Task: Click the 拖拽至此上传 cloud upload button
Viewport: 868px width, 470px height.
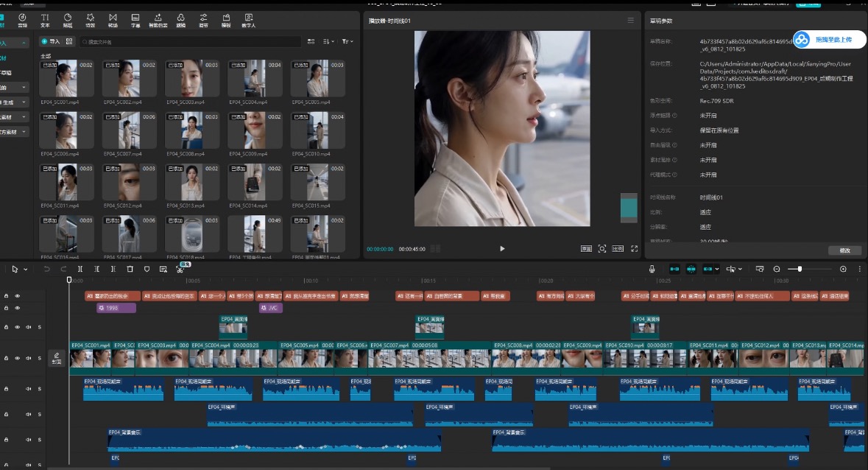Action: (x=829, y=40)
